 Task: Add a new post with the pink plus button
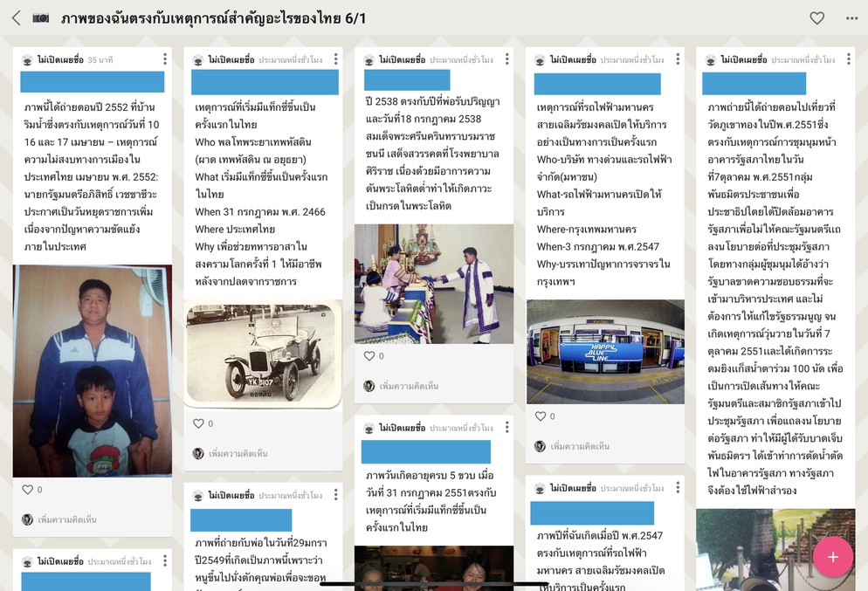pos(833,557)
